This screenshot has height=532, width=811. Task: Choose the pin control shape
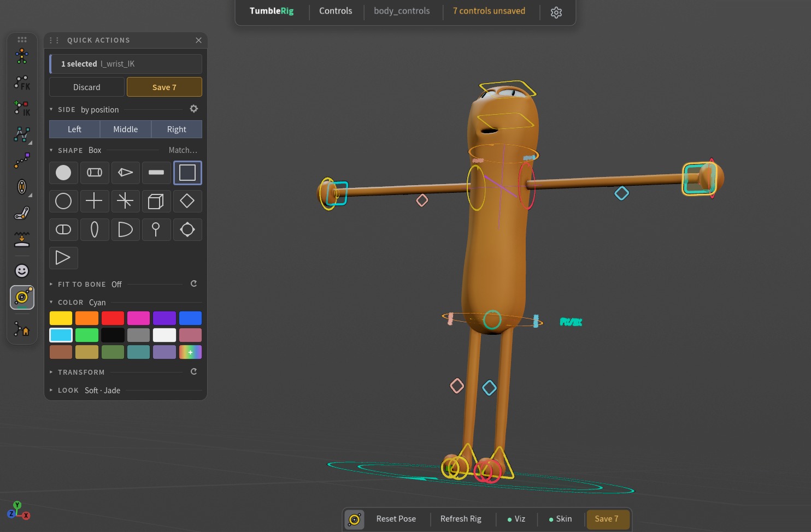pos(156,229)
